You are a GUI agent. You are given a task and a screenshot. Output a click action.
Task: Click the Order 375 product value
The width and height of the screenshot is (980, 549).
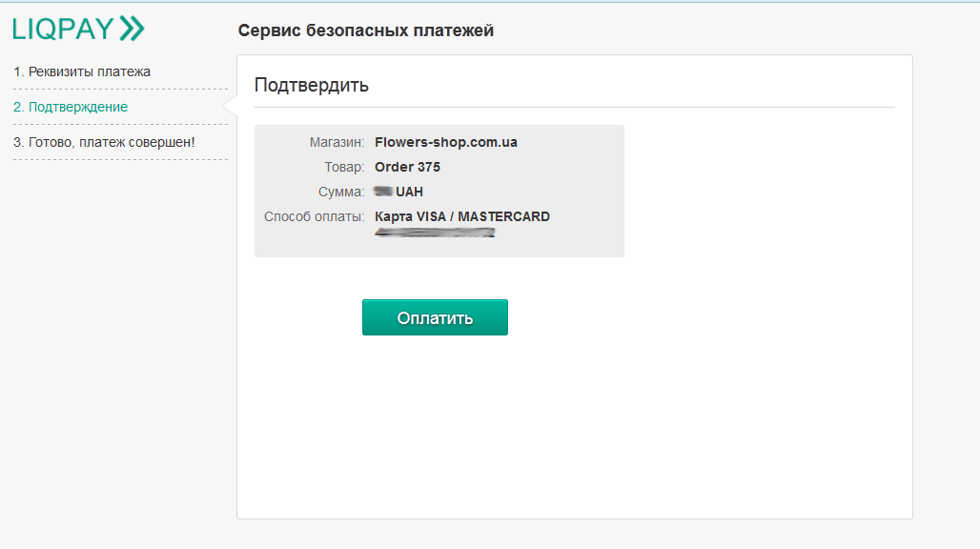[x=407, y=167]
